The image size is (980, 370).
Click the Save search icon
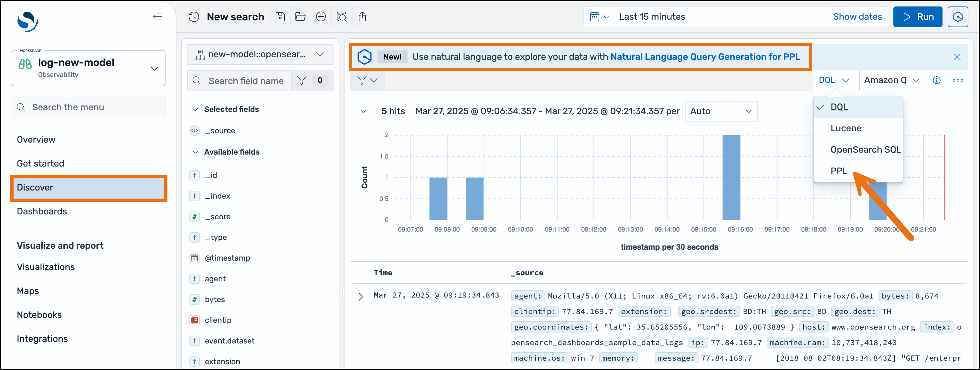pyautogui.click(x=280, y=17)
